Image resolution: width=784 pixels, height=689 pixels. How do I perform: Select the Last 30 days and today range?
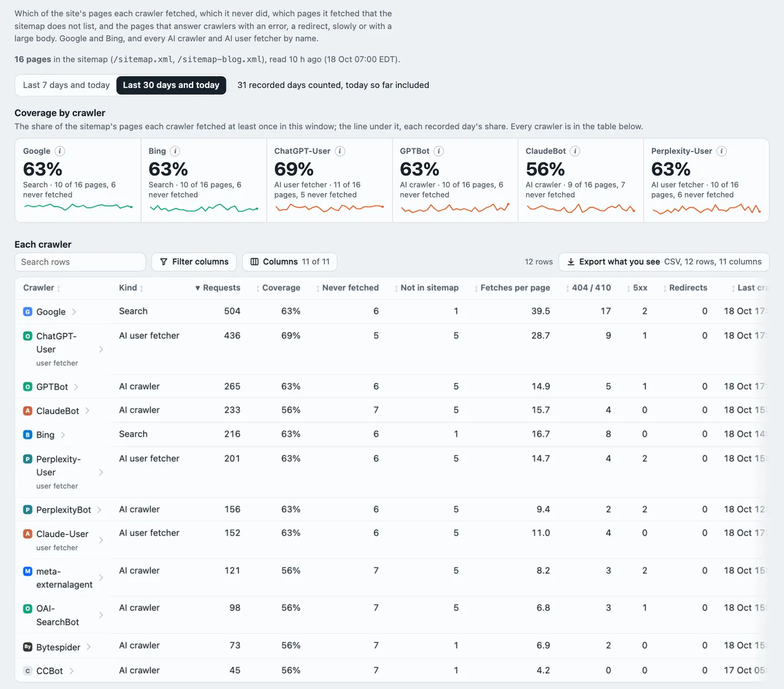tap(171, 85)
